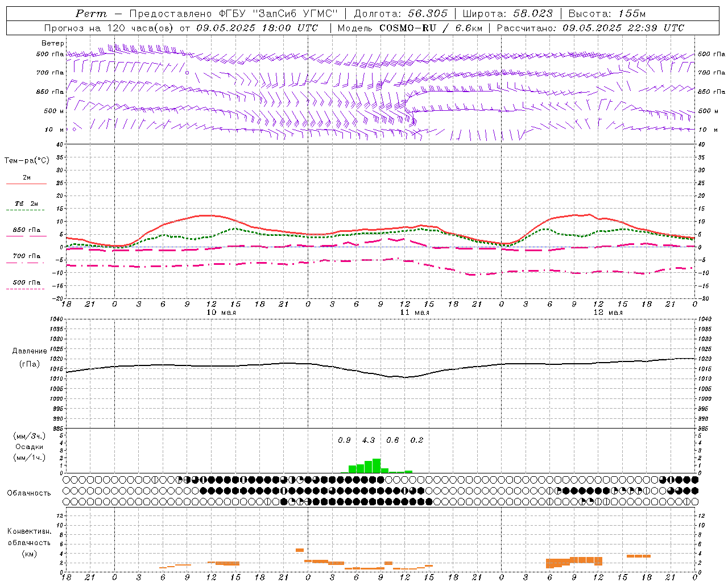Select the longitude value Долгота: 56.305
This screenshot has width=728, height=582.
(401, 14)
